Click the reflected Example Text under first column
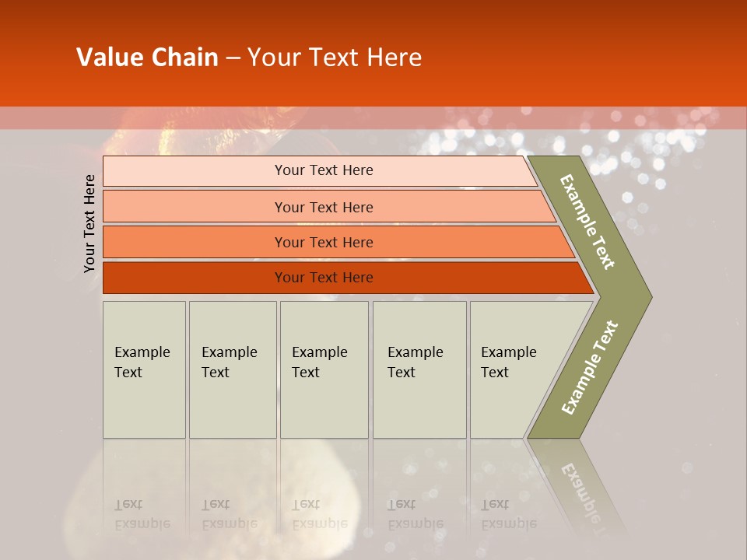Screen dimensions: 747x560 142,515
